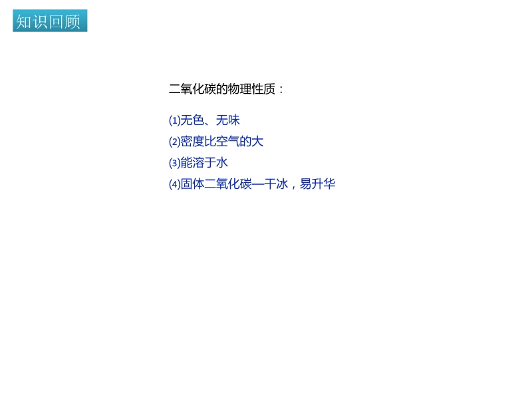Click the phrase 易升华 in line four
Image resolution: width=532 pixels, height=399 pixels.
click(318, 184)
